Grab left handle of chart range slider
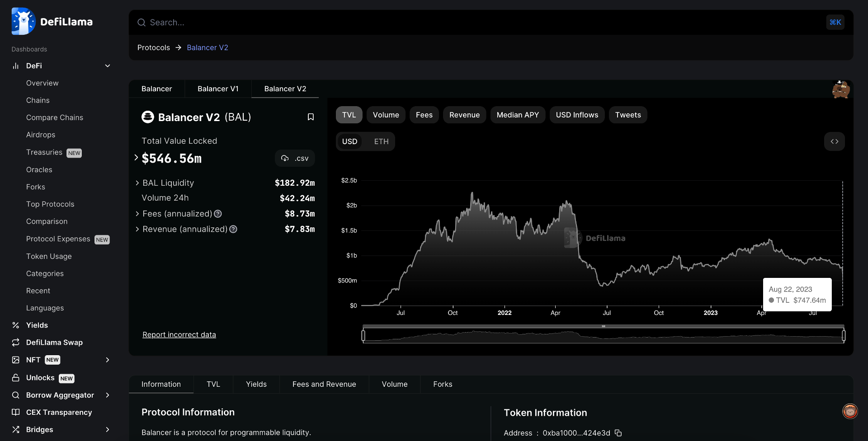The width and height of the screenshot is (868, 441). (x=363, y=335)
